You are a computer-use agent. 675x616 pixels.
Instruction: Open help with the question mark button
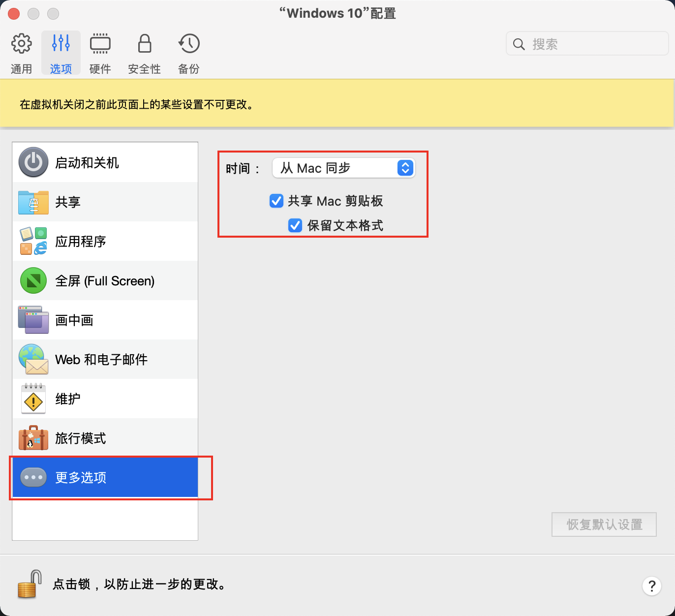652,586
